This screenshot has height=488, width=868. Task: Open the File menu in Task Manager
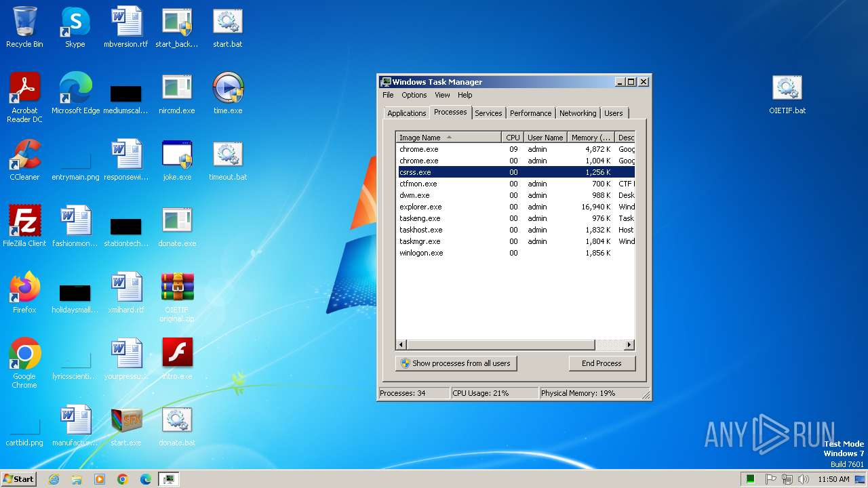pos(388,95)
